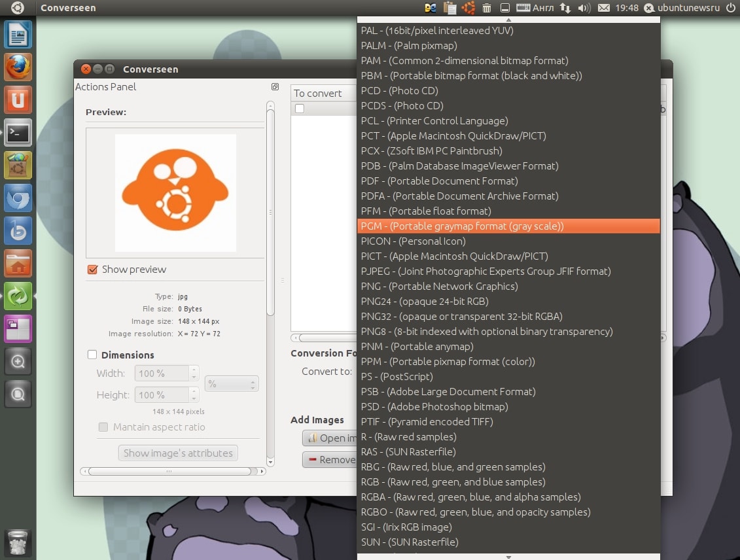The height and width of the screenshot is (560, 740).
Task: Select SGI - (Irix RGB image)
Action: click(x=508, y=527)
